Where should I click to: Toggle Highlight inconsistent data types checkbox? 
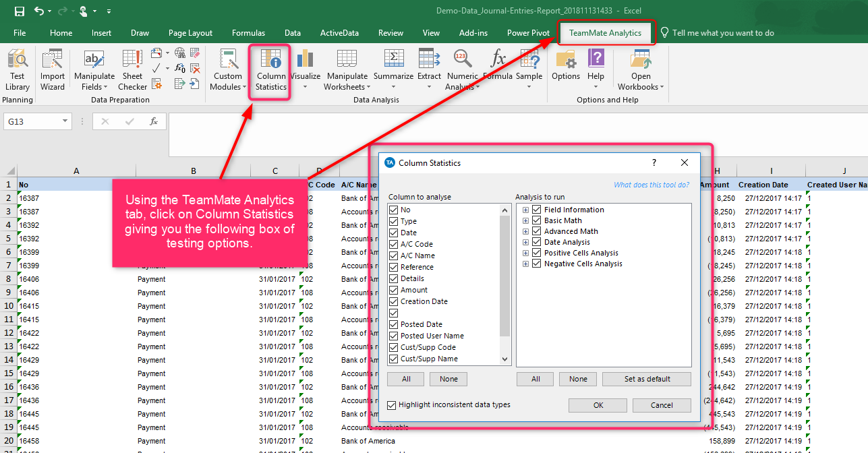pos(392,405)
